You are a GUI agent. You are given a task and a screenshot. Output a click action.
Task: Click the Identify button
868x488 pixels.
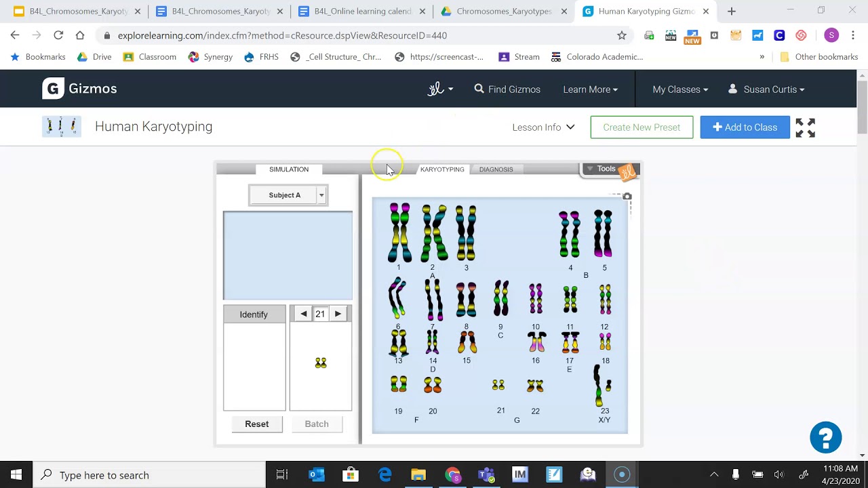(254, 314)
